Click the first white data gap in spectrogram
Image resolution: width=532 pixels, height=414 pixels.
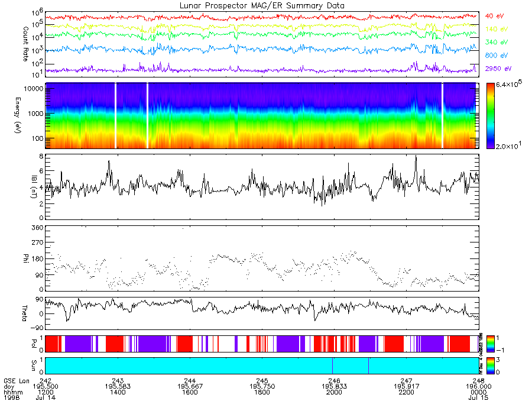pos(116,116)
